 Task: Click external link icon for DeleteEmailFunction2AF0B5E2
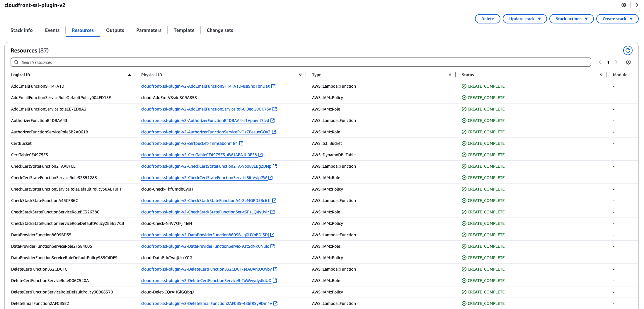pos(275,303)
